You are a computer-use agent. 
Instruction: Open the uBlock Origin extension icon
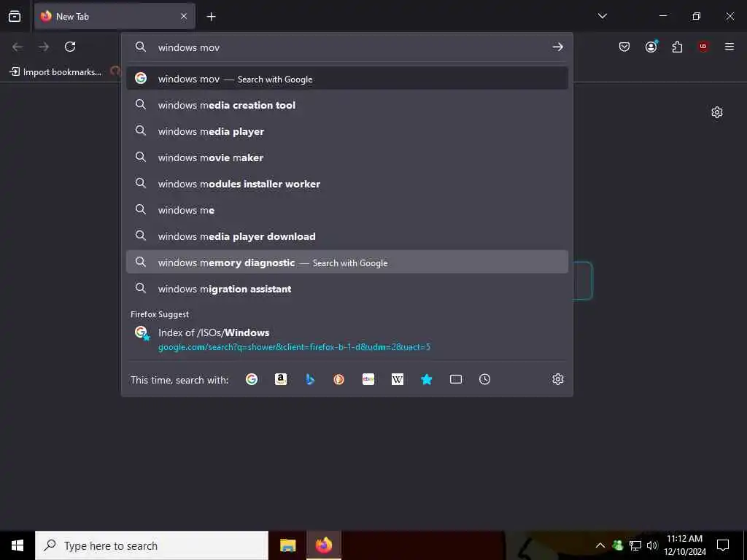pos(703,47)
